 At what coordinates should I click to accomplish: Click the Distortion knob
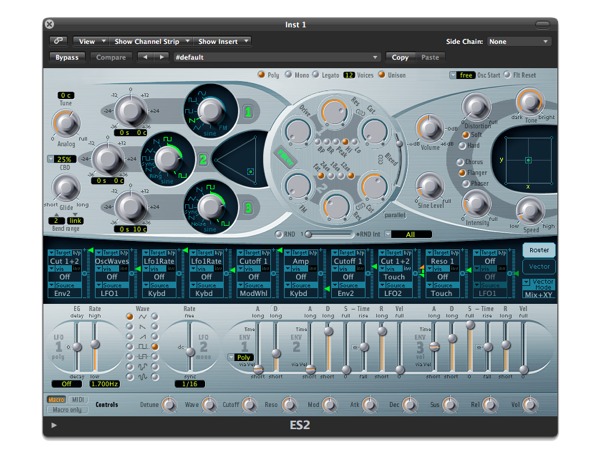(476, 107)
